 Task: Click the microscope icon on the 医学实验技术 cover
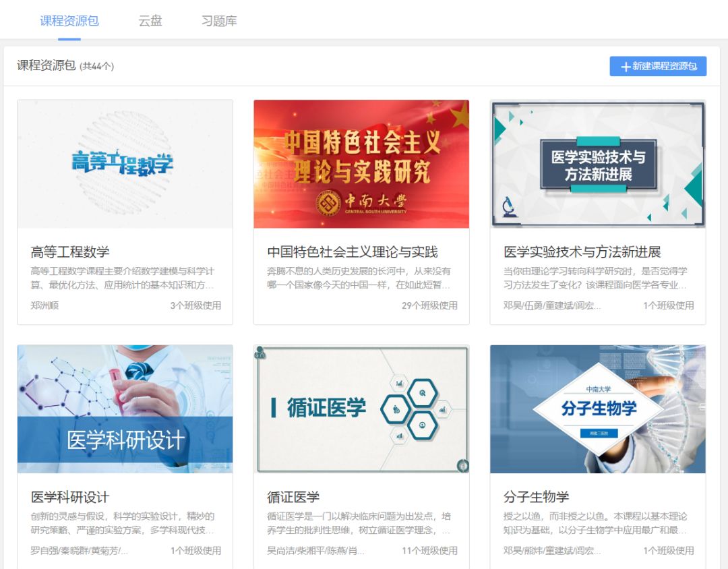pos(508,206)
